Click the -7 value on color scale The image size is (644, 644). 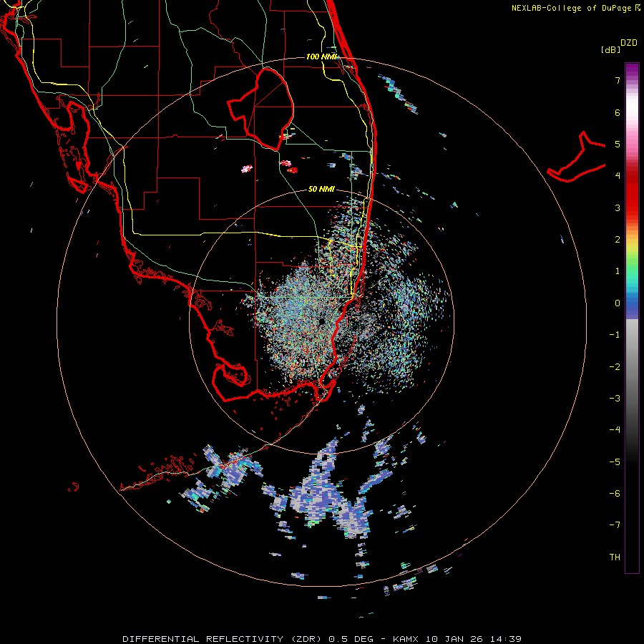tap(615, 525)
